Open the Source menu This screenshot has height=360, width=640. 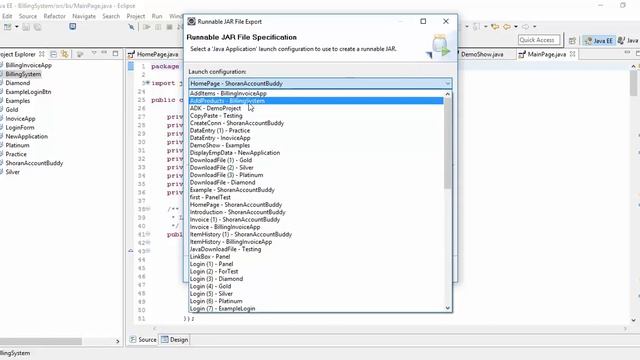[28, 16]
